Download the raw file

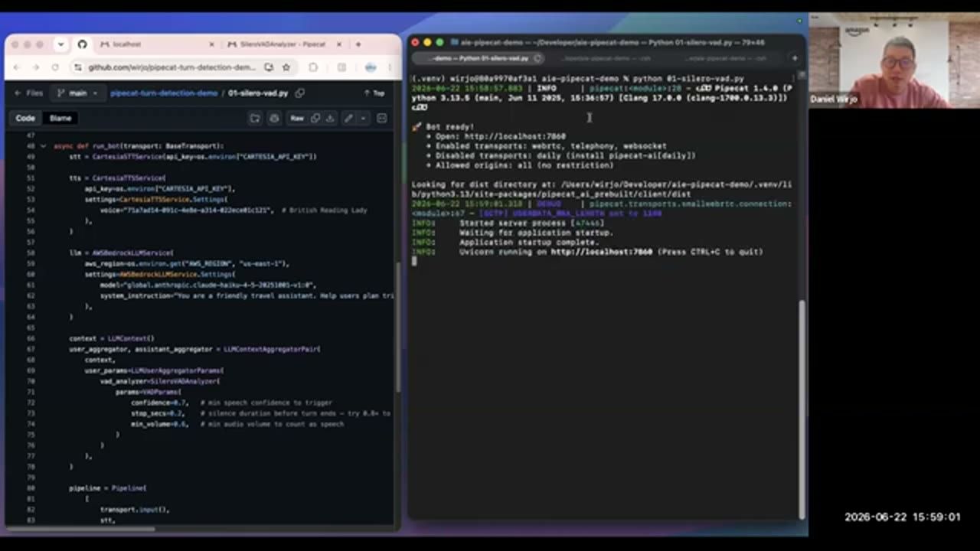point(330,118)
